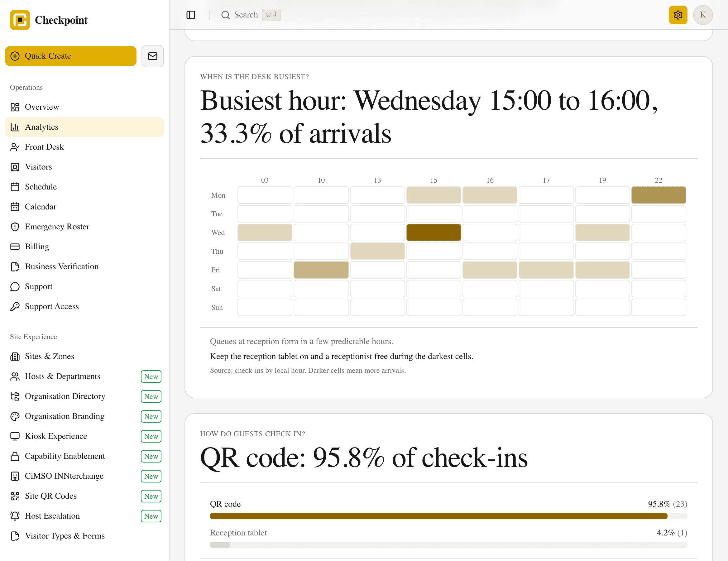Click the hour column label "15"
728x561 pixels.
[x=433, y=180]
